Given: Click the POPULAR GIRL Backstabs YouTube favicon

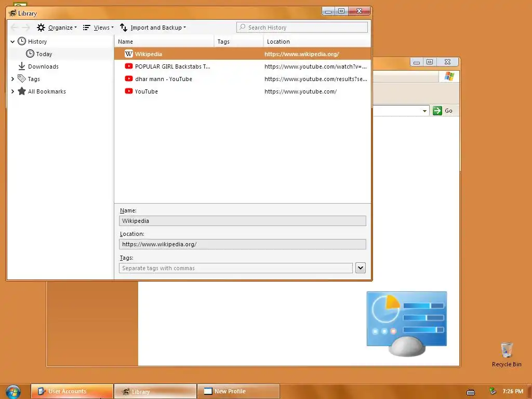Looking at the screenshot, I should (129, 66).
